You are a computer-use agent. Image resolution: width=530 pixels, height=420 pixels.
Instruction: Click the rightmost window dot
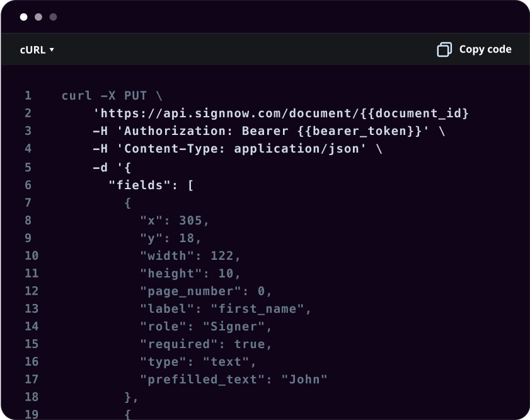tap(53, 17)
